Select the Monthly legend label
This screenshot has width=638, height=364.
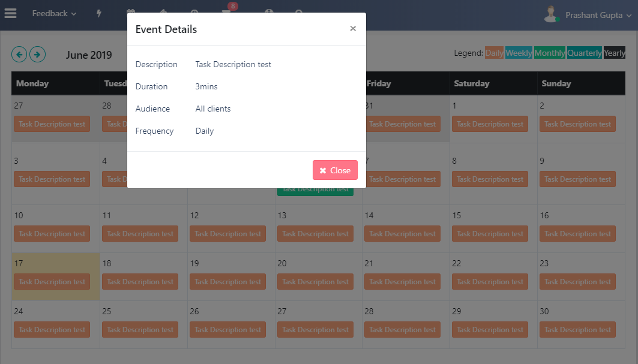[x=550, y=53]
